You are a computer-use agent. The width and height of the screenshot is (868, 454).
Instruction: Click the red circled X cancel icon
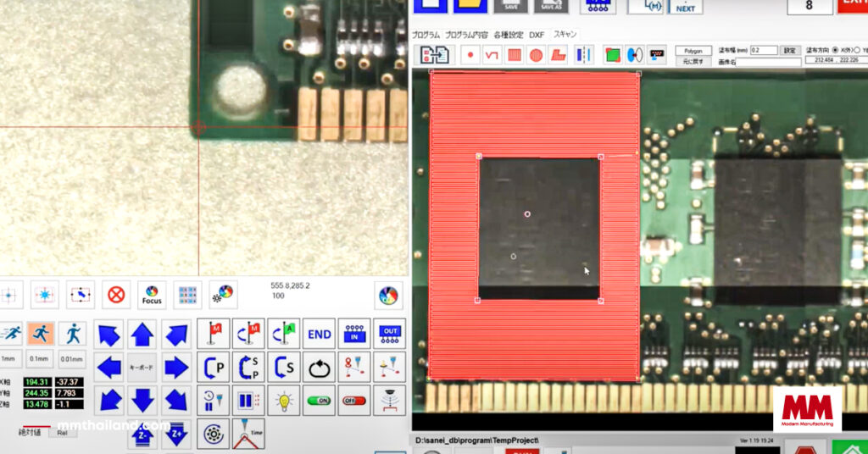pyautogui.click(x=116, y=295)
